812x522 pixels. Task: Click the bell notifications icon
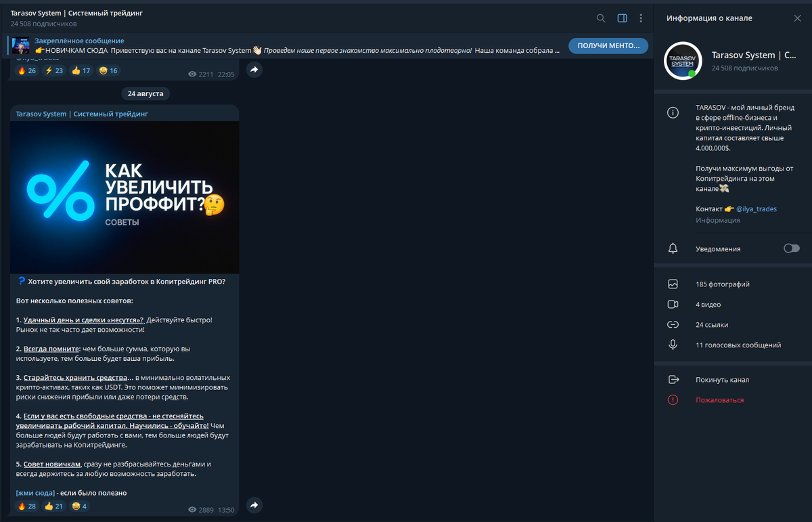coord(673,248)
